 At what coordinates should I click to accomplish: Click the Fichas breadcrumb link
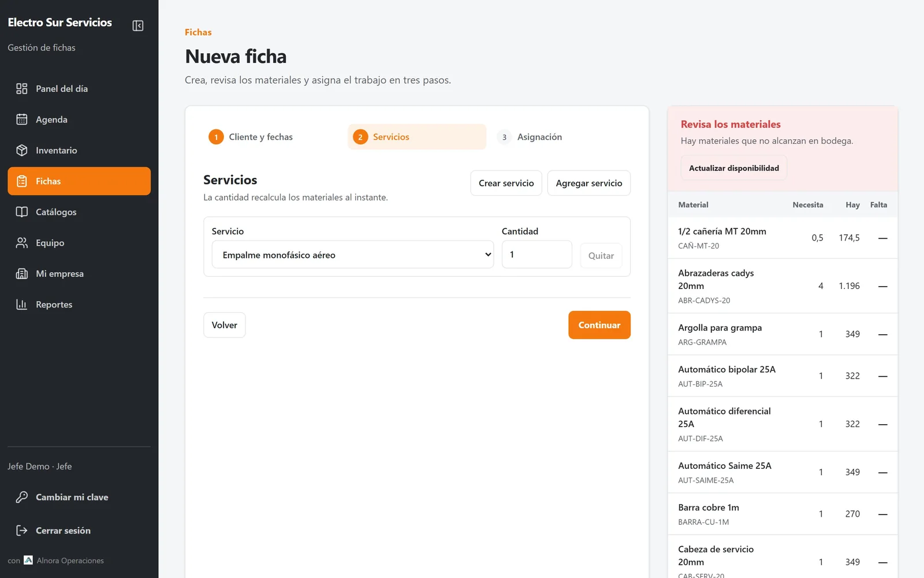pyautogui.click(x=198, y=32)
